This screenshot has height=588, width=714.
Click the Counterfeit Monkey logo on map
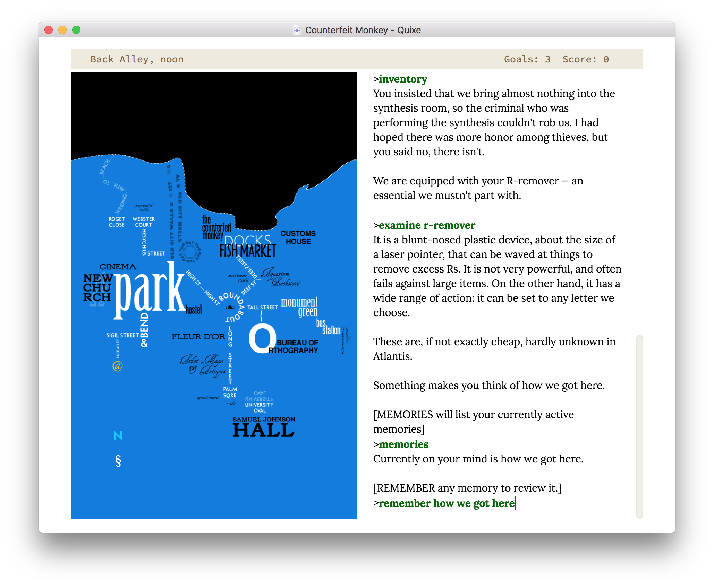pyautogui.click(x=216, y=227)
